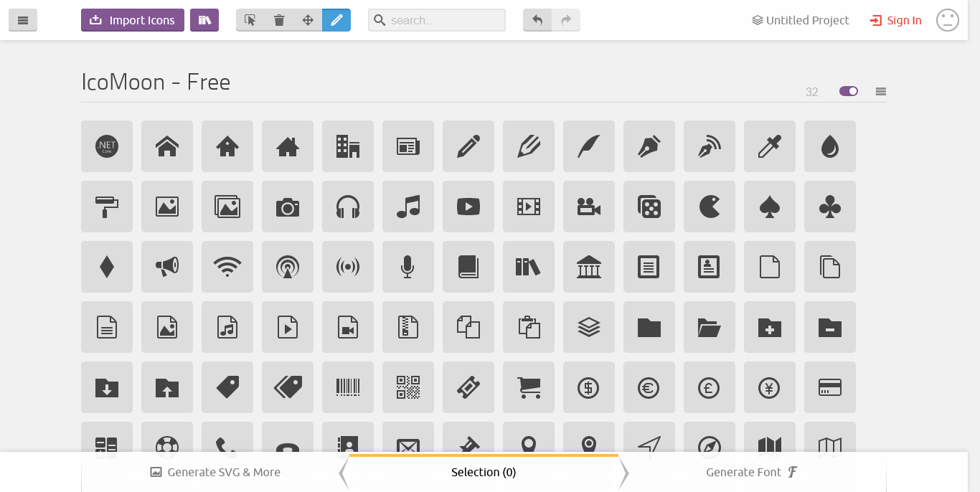Screen dimensions: 980x492
Task: Pick the QR code icon
Action: pos(408,387)
